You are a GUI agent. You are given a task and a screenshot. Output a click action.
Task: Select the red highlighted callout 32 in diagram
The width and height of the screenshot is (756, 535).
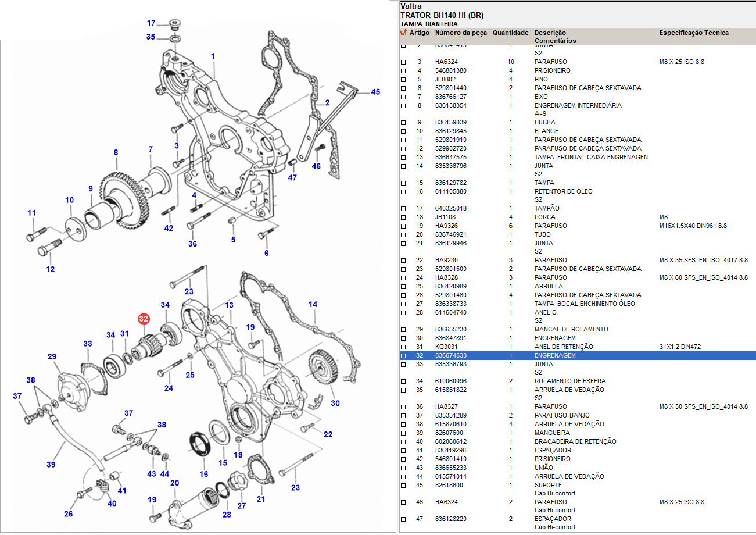coord(144,319)
